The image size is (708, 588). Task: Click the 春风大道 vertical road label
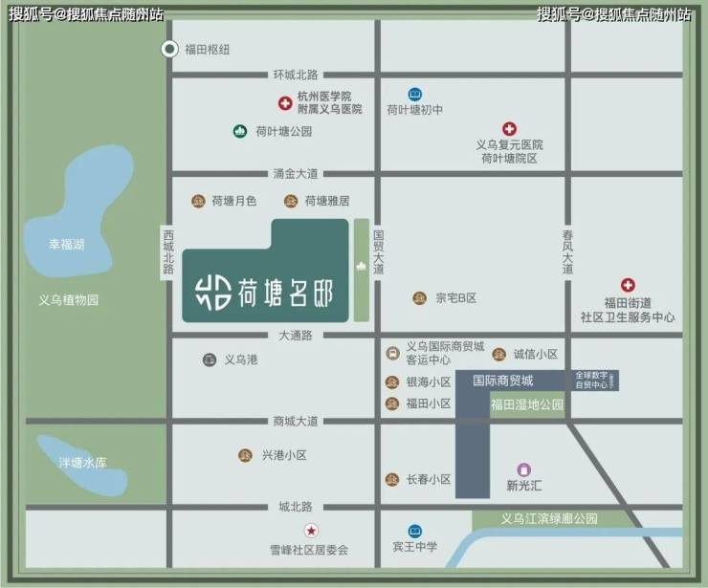(x=567, y=251)
